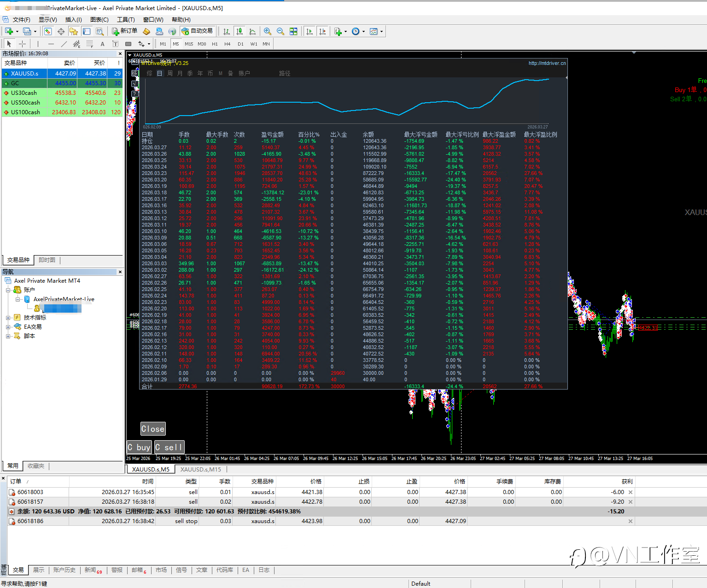Open the 图表(C) menu
Image resolution: width=707 pixels, height=588 pixels.
click(99, 19)
